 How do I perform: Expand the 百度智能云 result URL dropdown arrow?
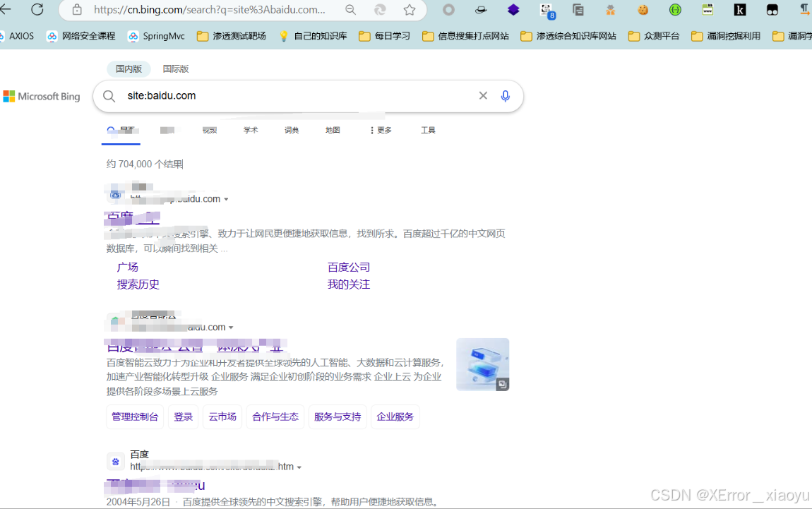coord(231,328)
